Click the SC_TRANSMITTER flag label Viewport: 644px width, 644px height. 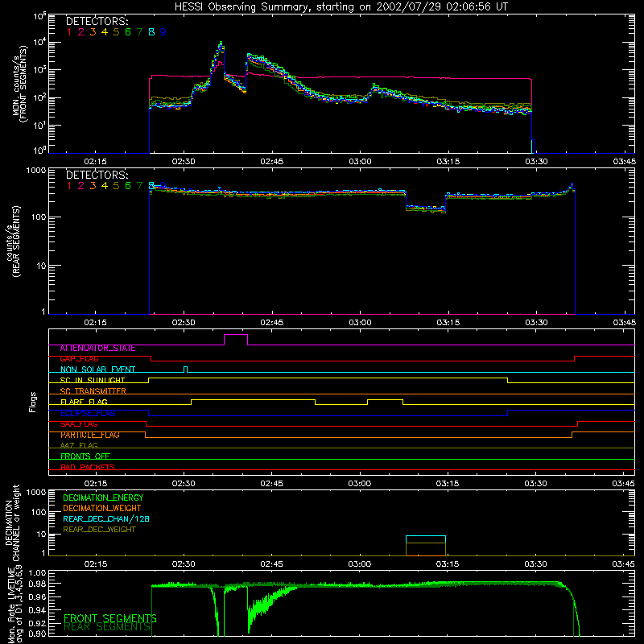[x=93, y=391]
